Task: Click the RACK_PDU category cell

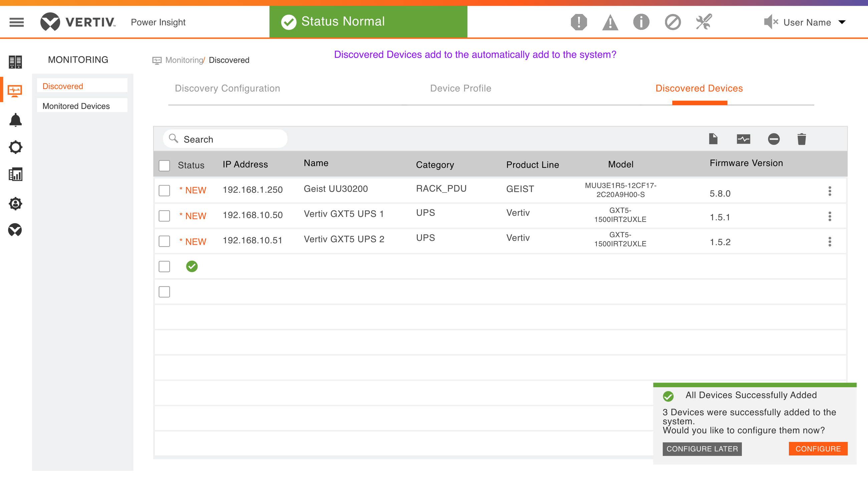Action: [x=441, y=189]
